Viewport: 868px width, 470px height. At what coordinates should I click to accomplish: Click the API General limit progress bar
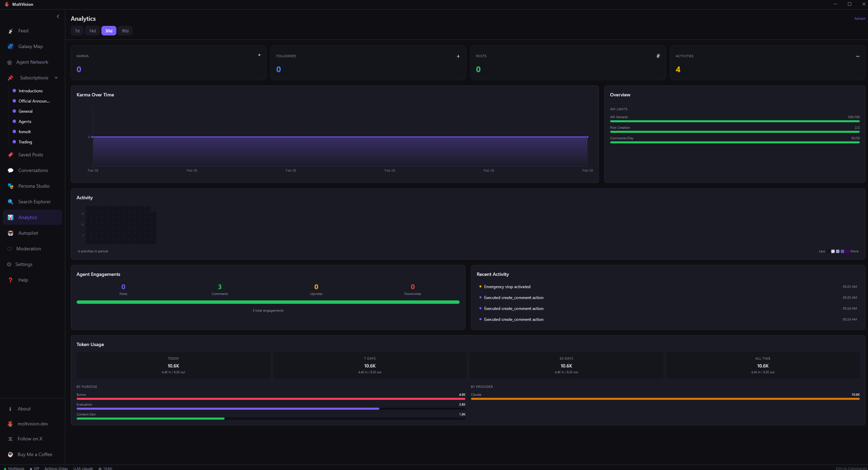pos(735,121)
